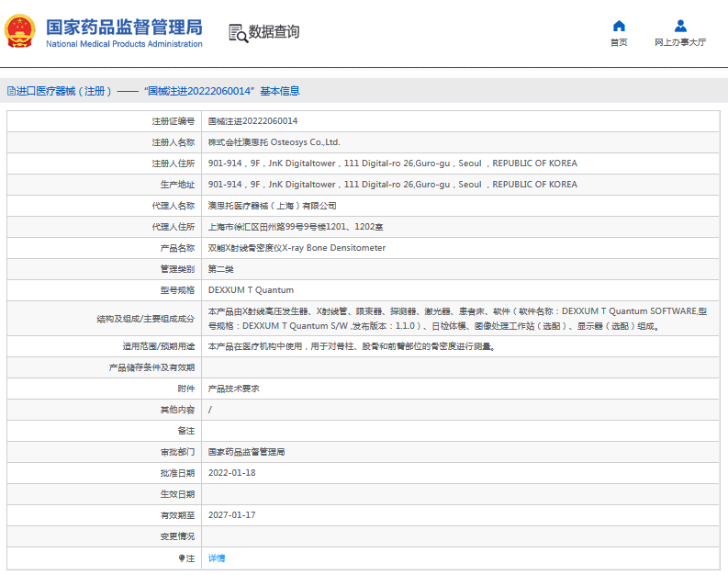Click the 网上办事大厅 label

[x=680, y=42]
